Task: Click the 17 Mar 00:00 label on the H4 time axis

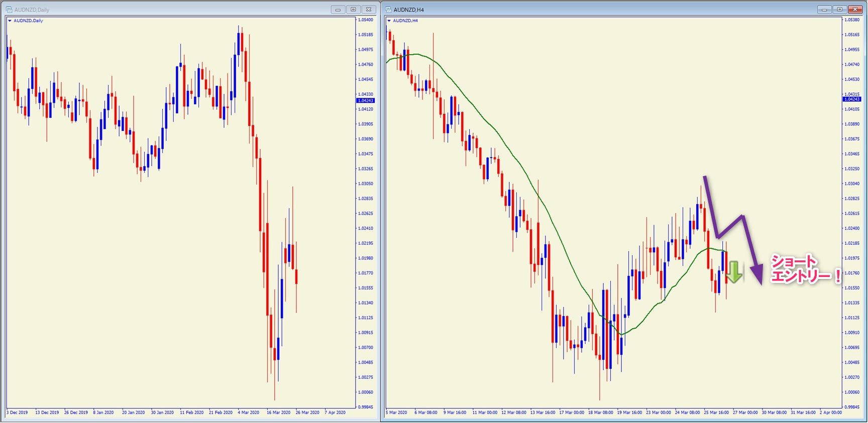Action: (x=572, y=412)
